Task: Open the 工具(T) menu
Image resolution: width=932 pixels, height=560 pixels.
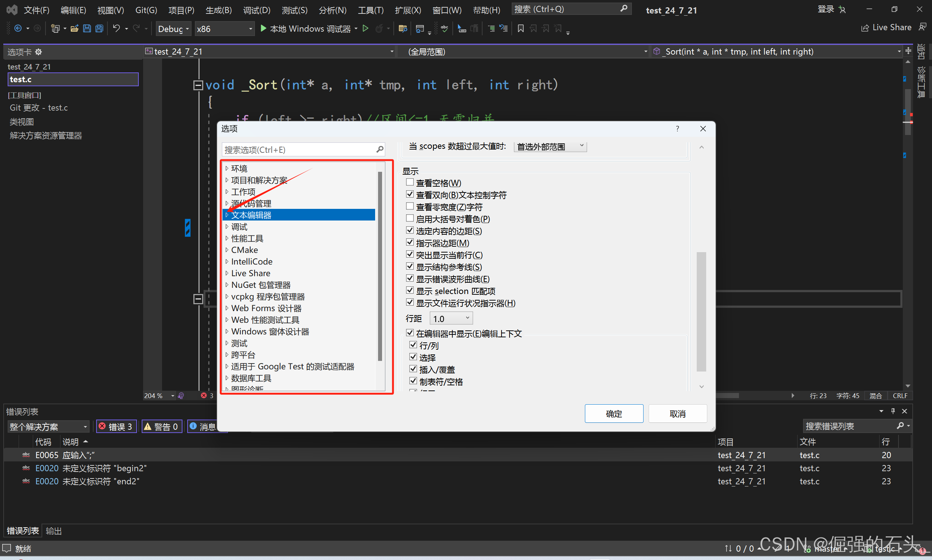Action: 370,10
